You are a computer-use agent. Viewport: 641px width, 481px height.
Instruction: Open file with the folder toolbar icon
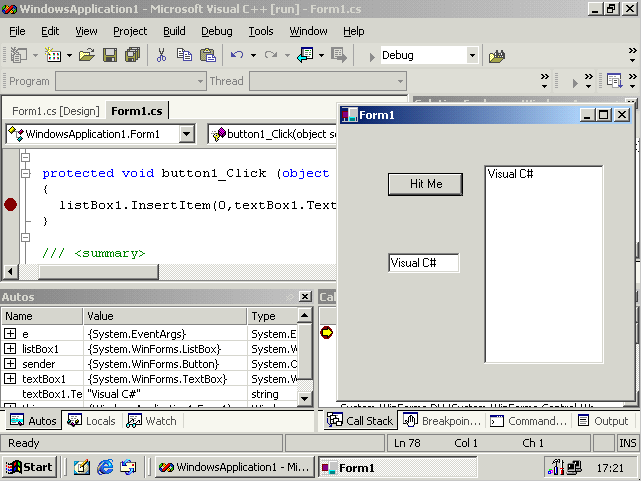click(87, 55)
